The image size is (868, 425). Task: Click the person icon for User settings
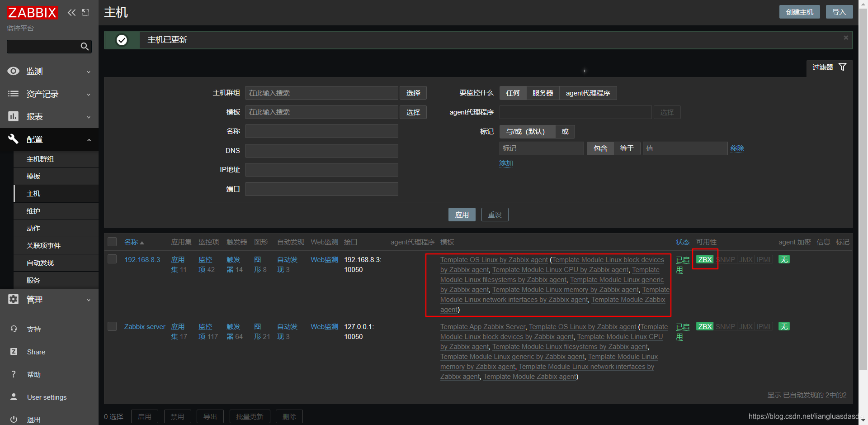pyautogui.click(x=14, y=397)
